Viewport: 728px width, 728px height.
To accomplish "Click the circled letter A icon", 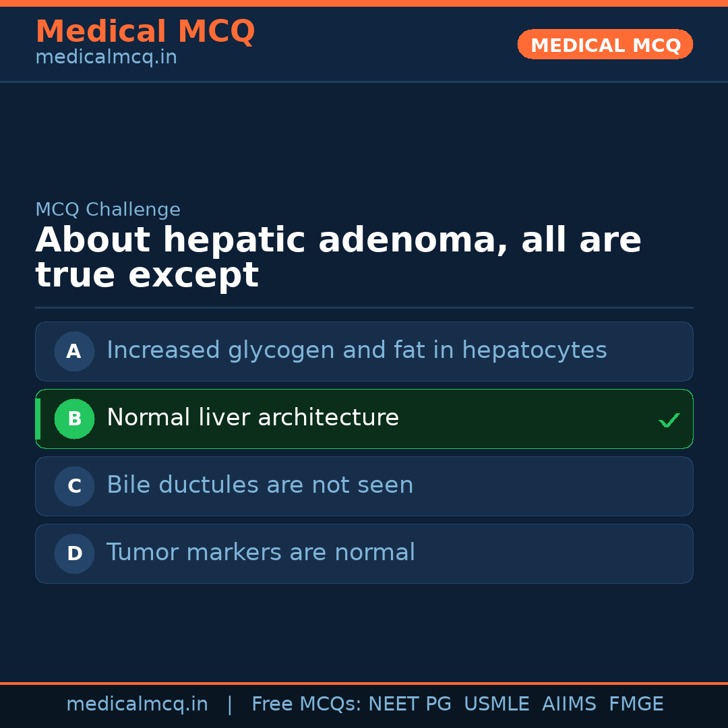I will pyautogui.click(x=74, y=351).
